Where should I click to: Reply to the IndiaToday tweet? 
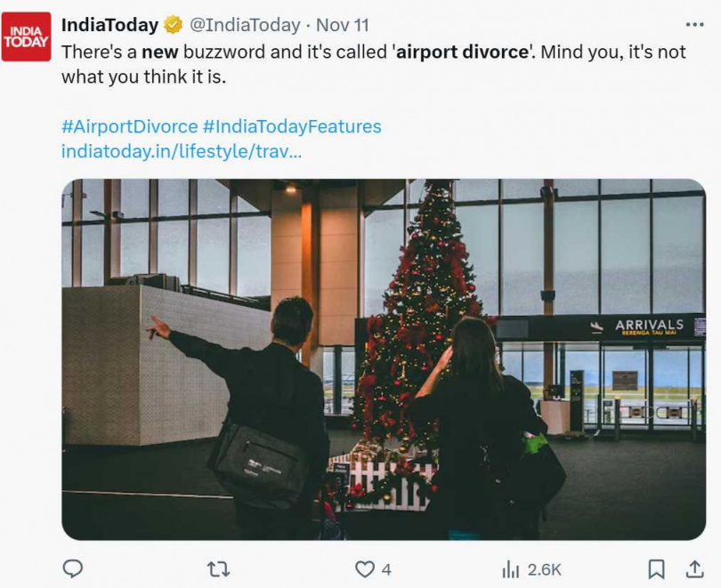coord(73,568)
